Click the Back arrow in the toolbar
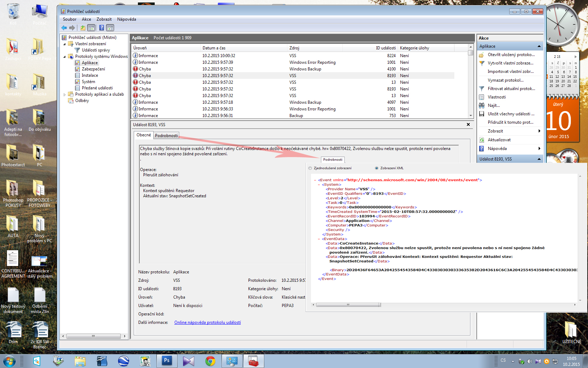 [64, 28]
